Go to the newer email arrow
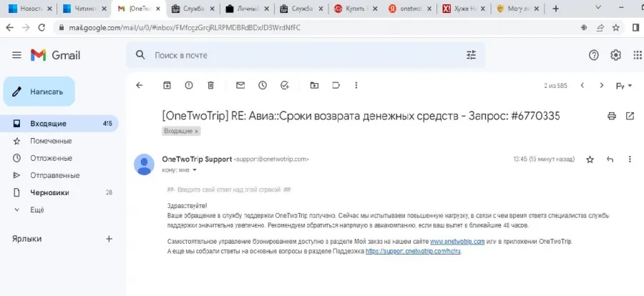The width and height of the screenshot is (644, 296). 582,85
